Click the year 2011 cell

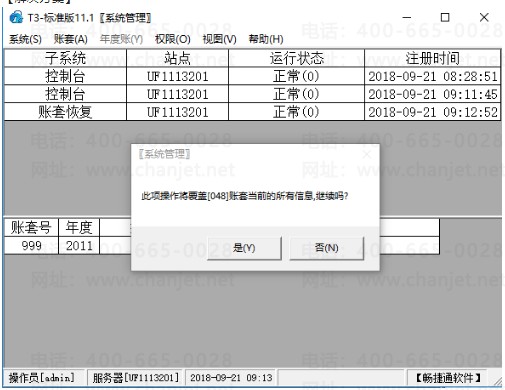pyautogui.click(x=79, y=246)
